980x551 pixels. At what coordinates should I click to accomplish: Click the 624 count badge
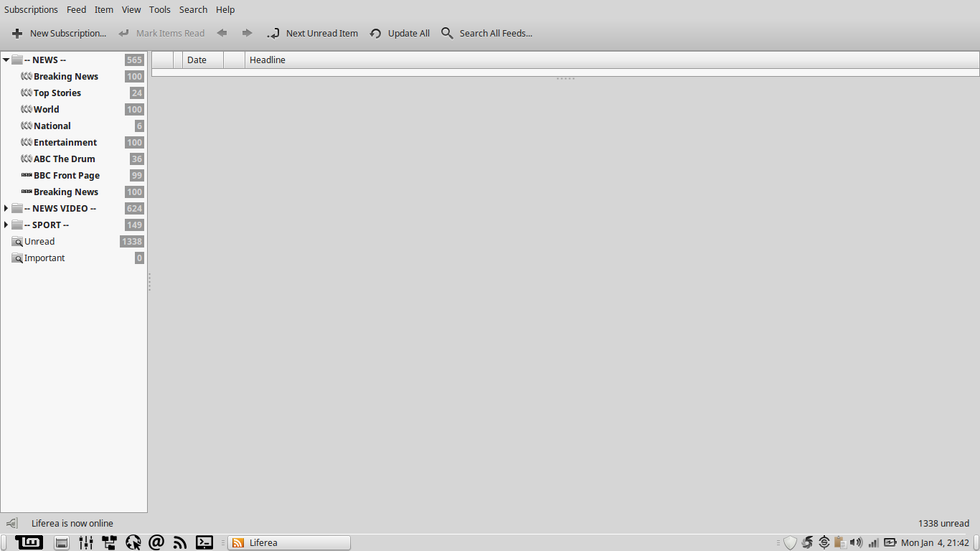(x=134, y=208)
